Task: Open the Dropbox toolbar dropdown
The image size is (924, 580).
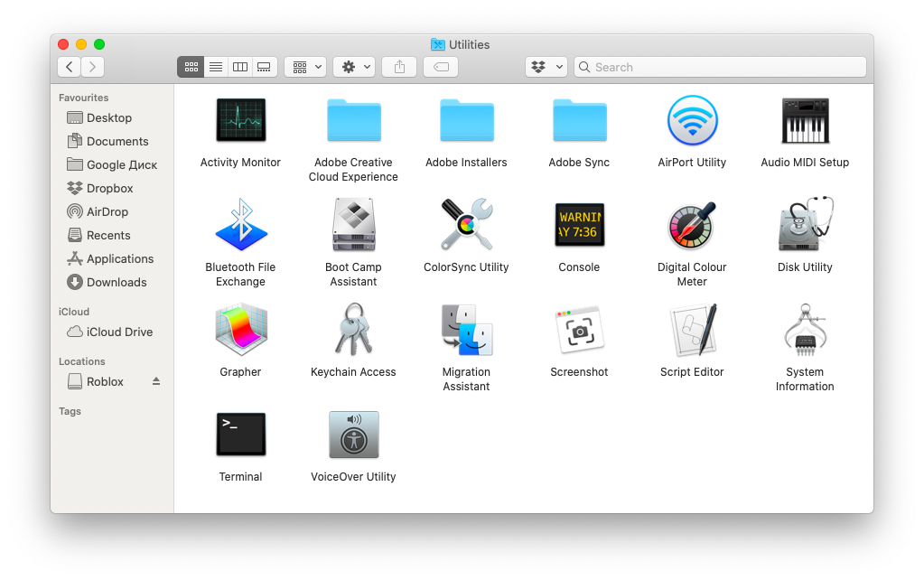Action: 546,67
